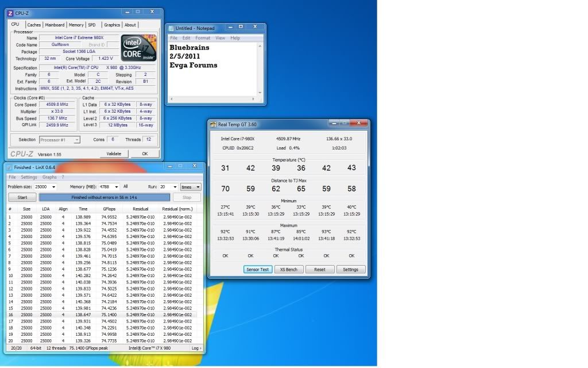Open the SPD tab in CPU-Z
Viewport: 588px width, 368px height.
pyautogui.click(x=92, y=25)
